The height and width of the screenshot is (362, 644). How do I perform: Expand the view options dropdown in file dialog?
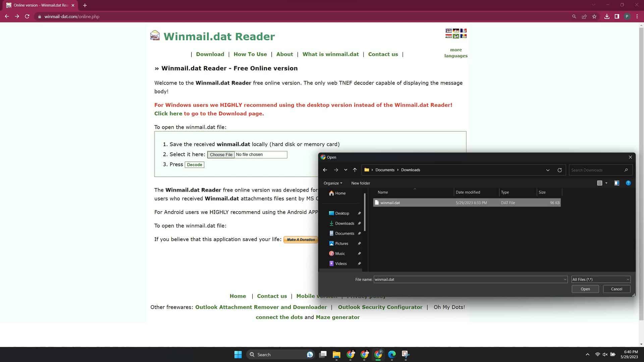tap(606, 183)
